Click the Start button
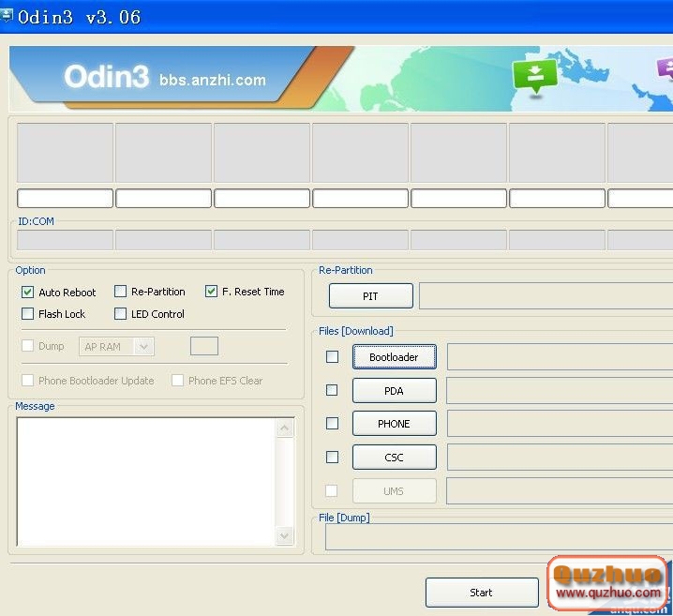 tap(482, 593)
